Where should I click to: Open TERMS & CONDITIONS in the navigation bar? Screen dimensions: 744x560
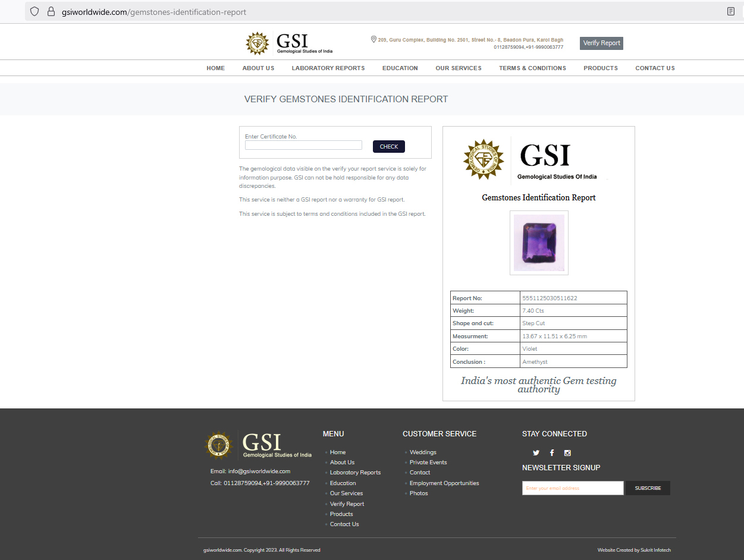[x=532, y=68]
